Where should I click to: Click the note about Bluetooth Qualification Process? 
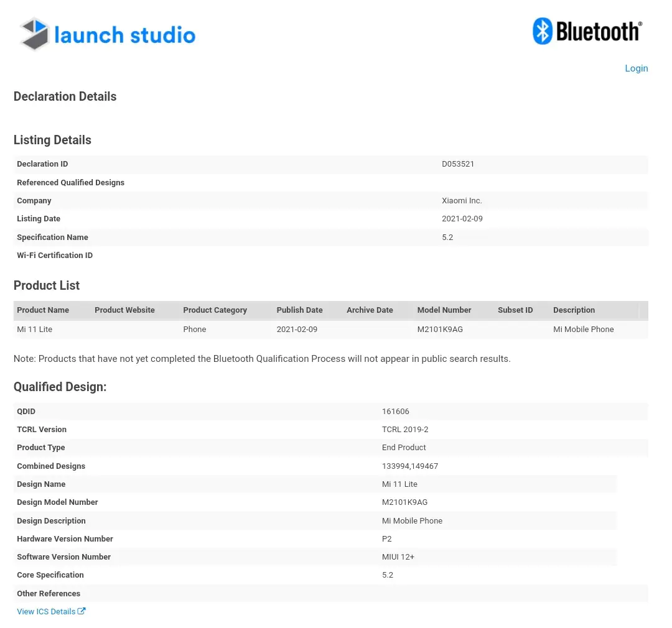[262, 359]
